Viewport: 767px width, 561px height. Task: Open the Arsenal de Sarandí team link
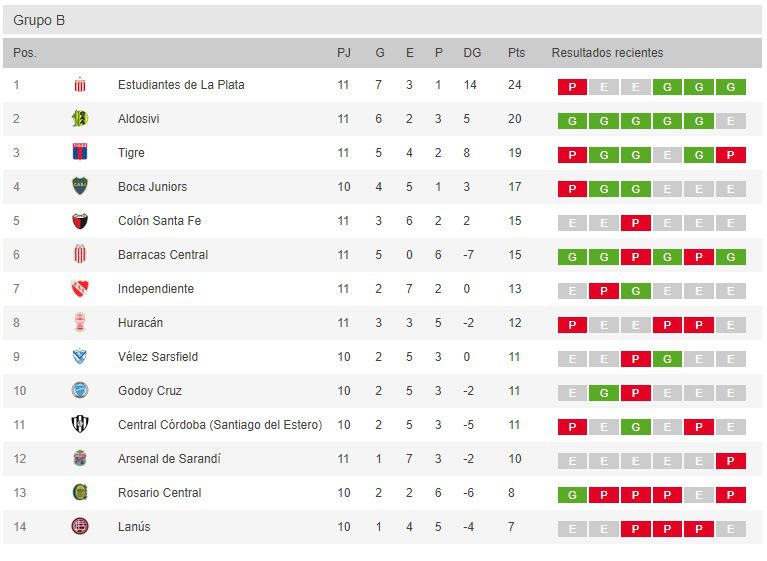[x=169, y=459]
